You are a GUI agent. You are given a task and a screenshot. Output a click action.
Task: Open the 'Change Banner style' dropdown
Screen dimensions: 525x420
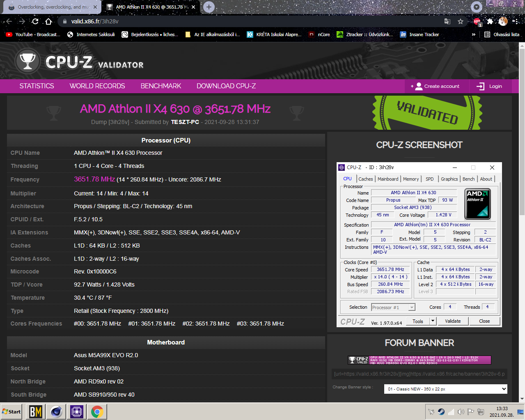(446, 389)
